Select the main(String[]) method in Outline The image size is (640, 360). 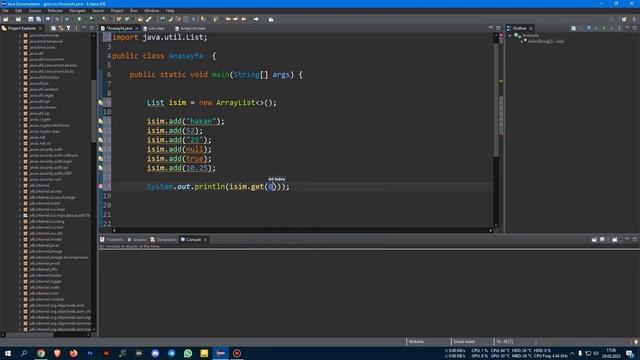545,41
